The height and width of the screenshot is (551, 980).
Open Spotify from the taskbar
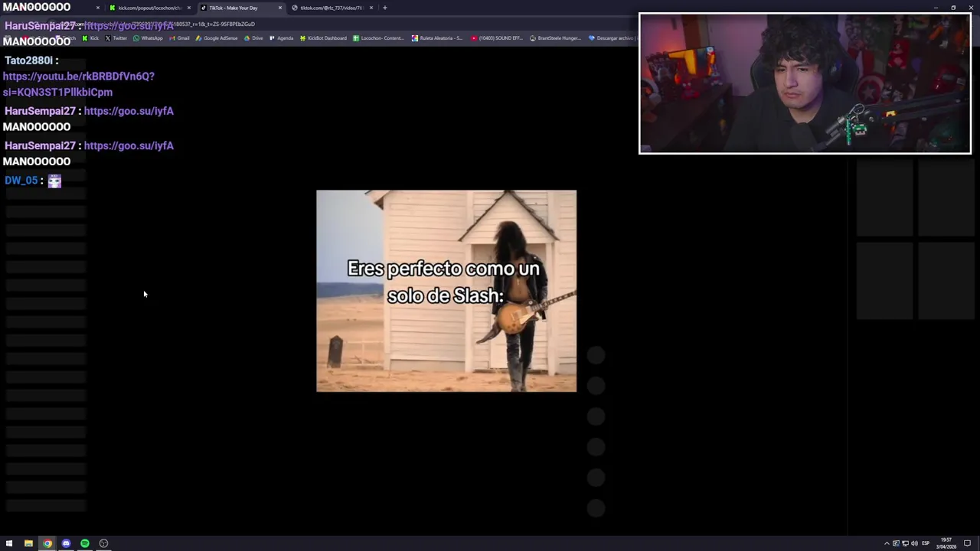85,543
